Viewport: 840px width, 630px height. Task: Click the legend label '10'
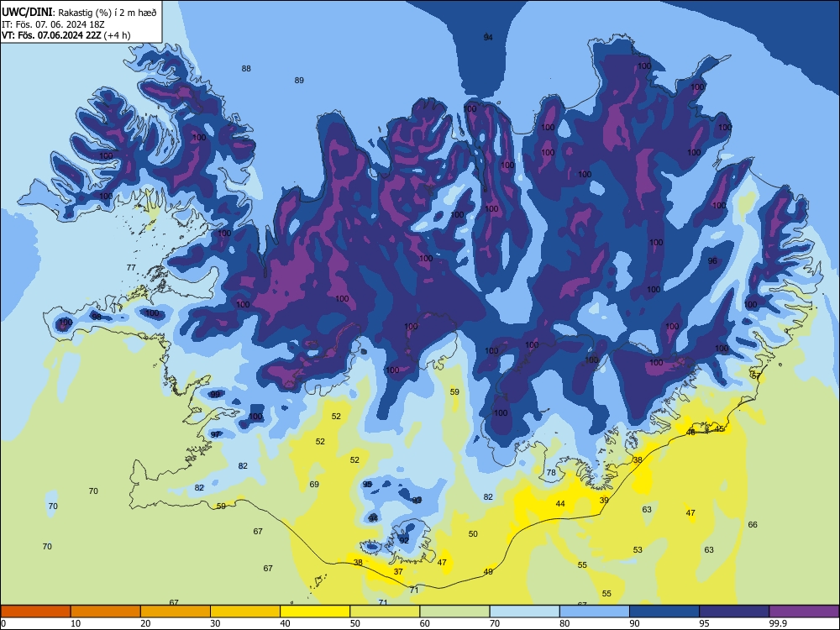point(76,623)
